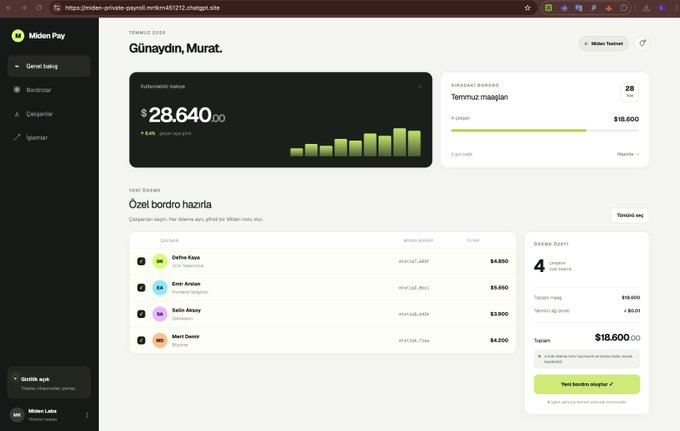Screen dimensions: 680x431
Task: Open the İşlemler sidebar page
Action: pyautogui.click(x=49, y=137)
